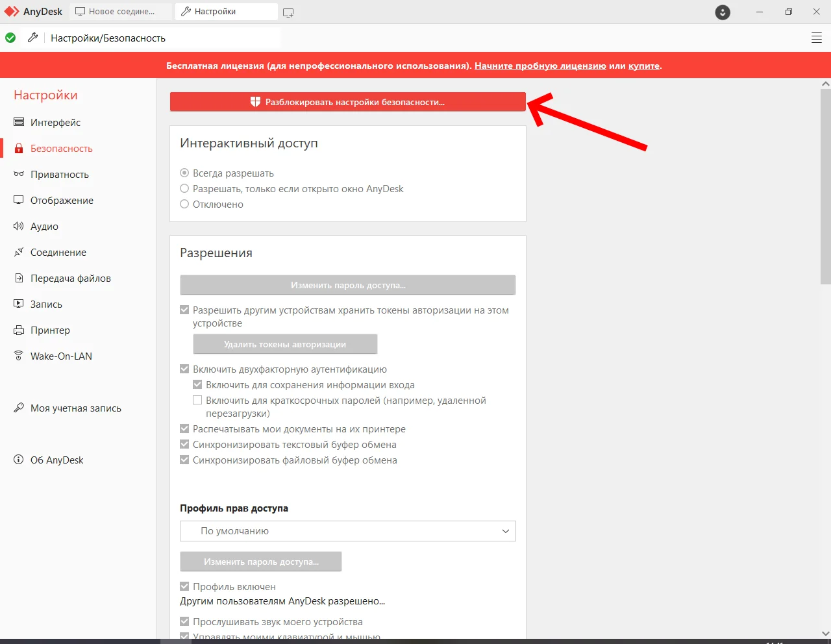Follow the купите link in the banner
831x644 pixels.
[x=644, y=66]
